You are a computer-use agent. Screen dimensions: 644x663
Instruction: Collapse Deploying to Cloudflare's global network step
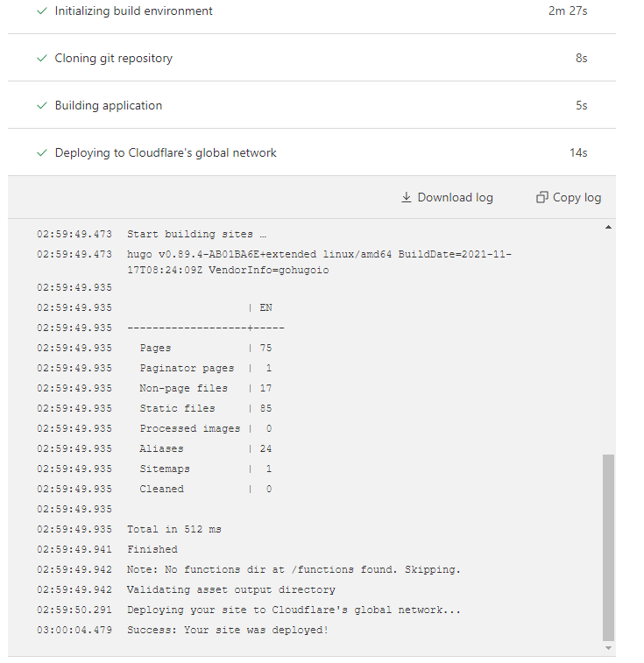tap(166, 153)
